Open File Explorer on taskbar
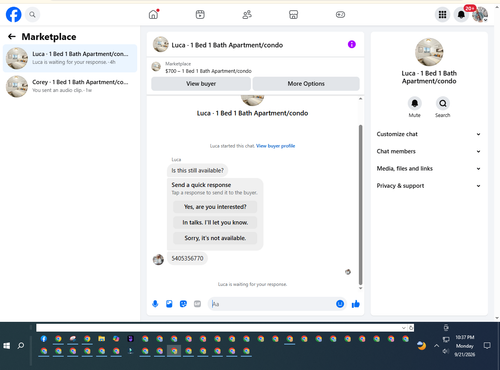This screenshot has height=370, width=500. 102,339
